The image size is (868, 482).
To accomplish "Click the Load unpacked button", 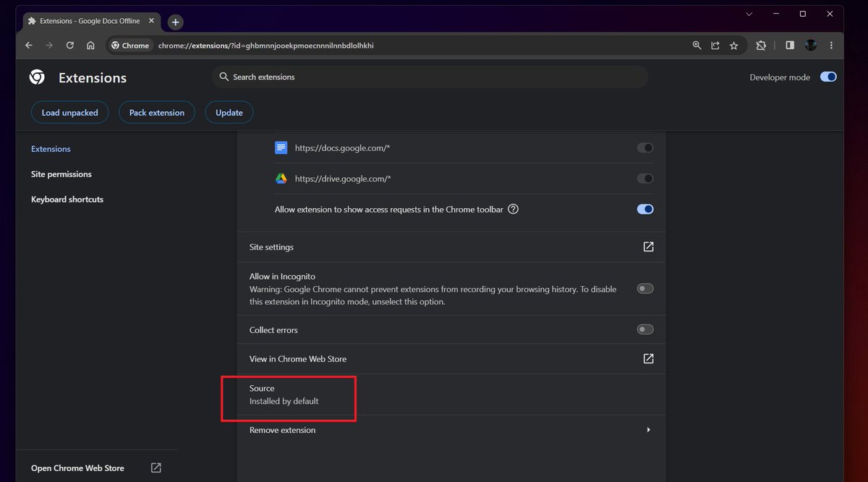I will click(x=69, y=113).
